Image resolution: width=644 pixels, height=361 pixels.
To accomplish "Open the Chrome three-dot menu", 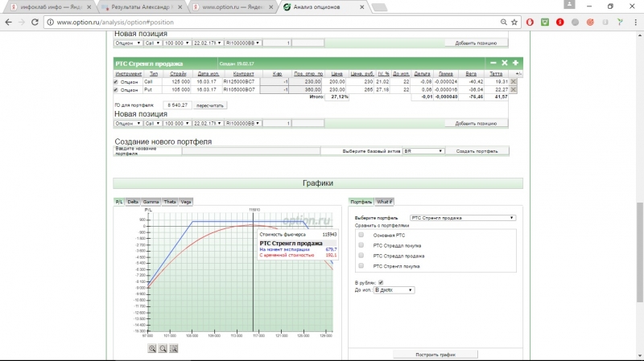I will click(x=635, y=23).
